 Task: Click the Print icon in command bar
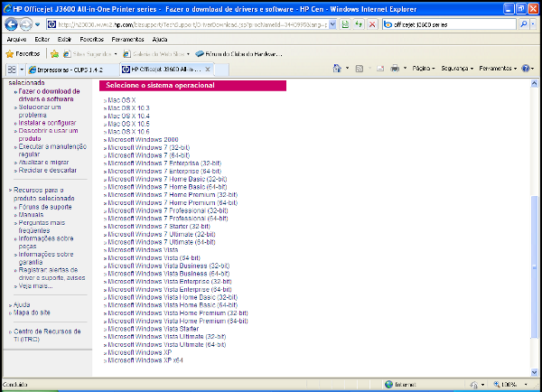395,69
